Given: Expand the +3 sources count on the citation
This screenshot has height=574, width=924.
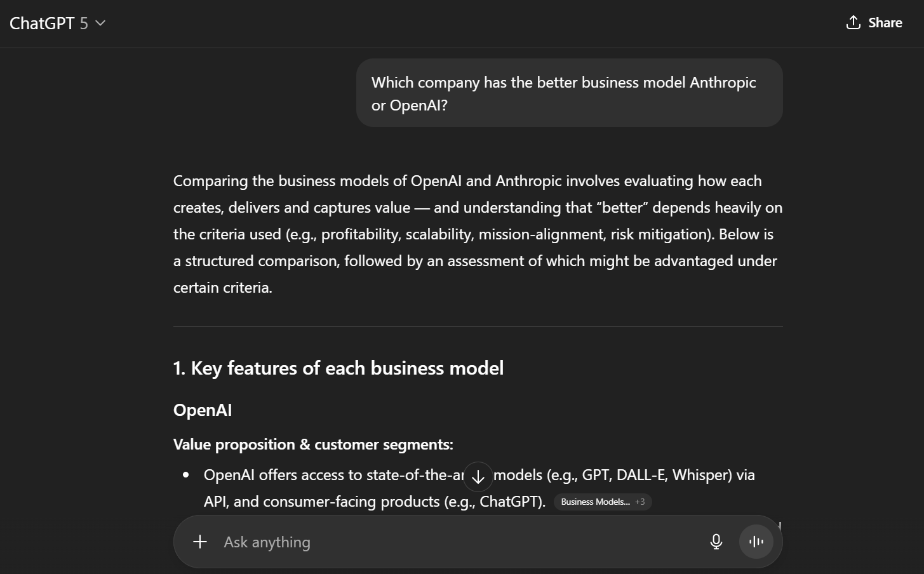Looking at the screenshot, I should (x=639, y=502).
